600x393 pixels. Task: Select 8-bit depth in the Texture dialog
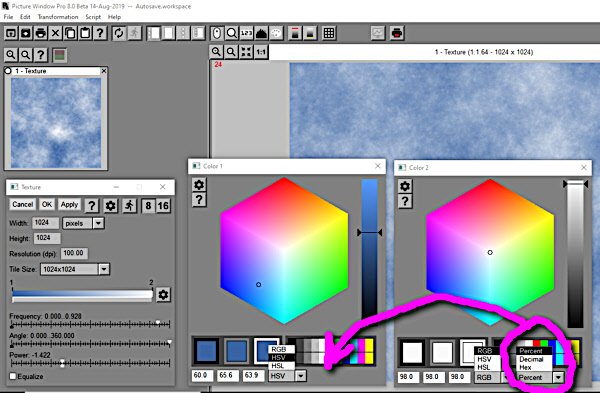[148, 205]
